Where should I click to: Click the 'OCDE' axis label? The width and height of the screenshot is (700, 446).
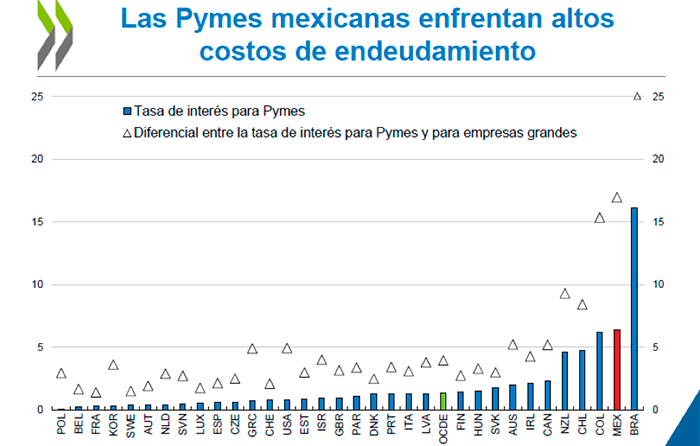(443, 429)
